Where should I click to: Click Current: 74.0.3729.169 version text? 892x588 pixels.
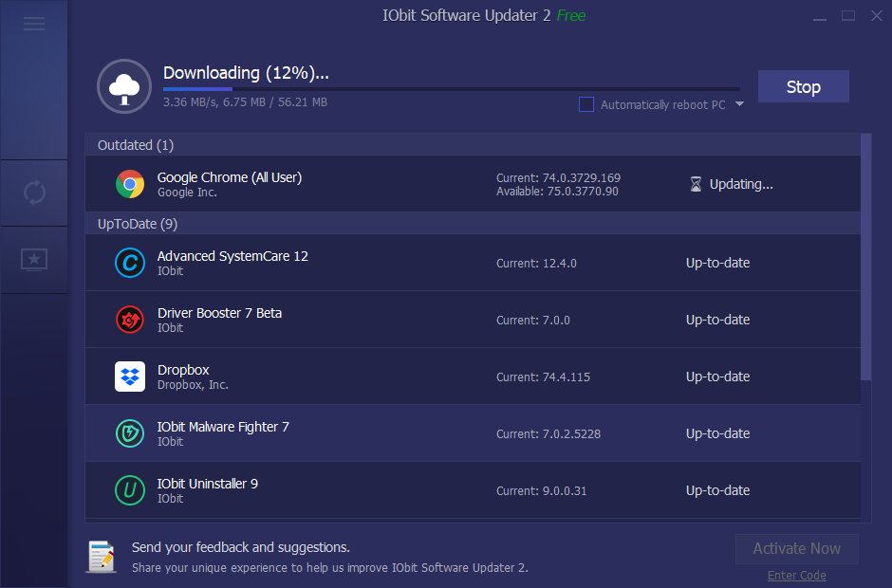point(558,178)
